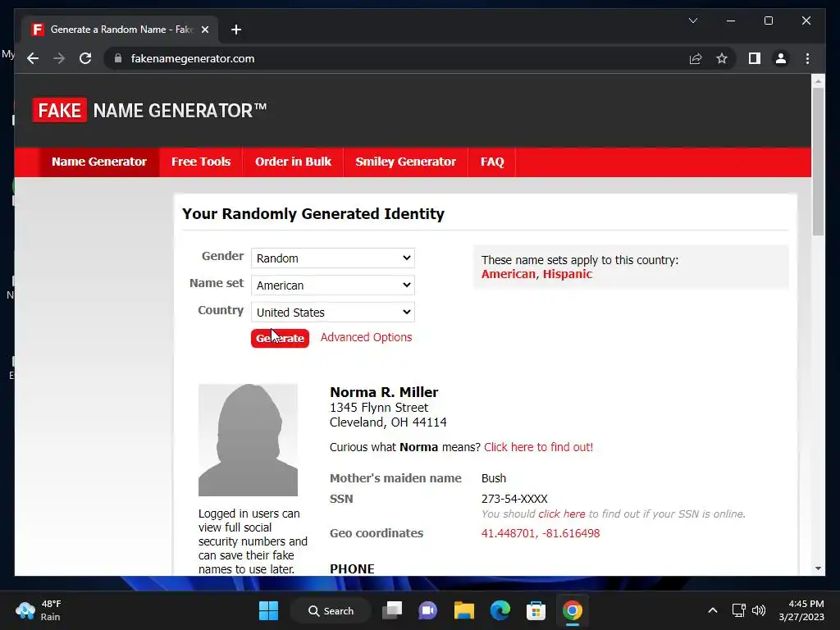The width and height of the screenshot is (840, 630).
Task: Select the name Norma R. Miller
Action: (384, 392)
